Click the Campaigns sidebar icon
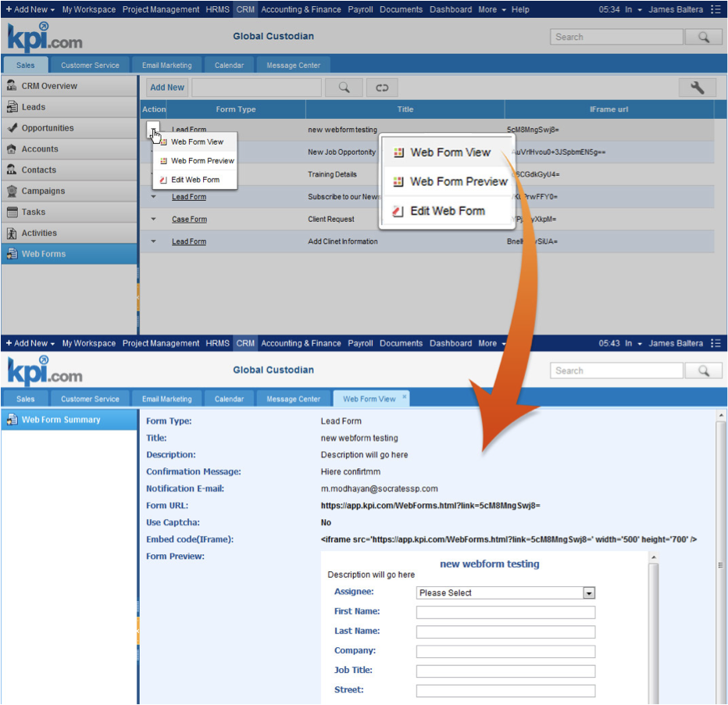This screenshot has height=705, width=728. 12,191
